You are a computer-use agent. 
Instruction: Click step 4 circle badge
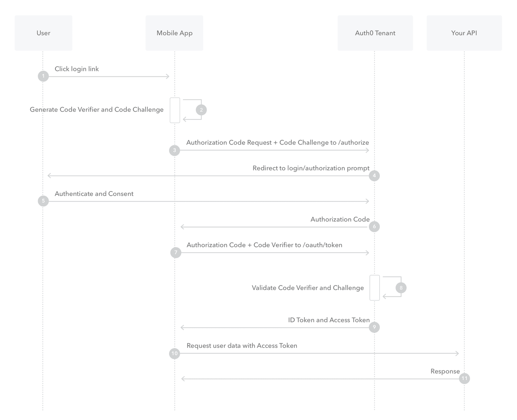point(374,176)
